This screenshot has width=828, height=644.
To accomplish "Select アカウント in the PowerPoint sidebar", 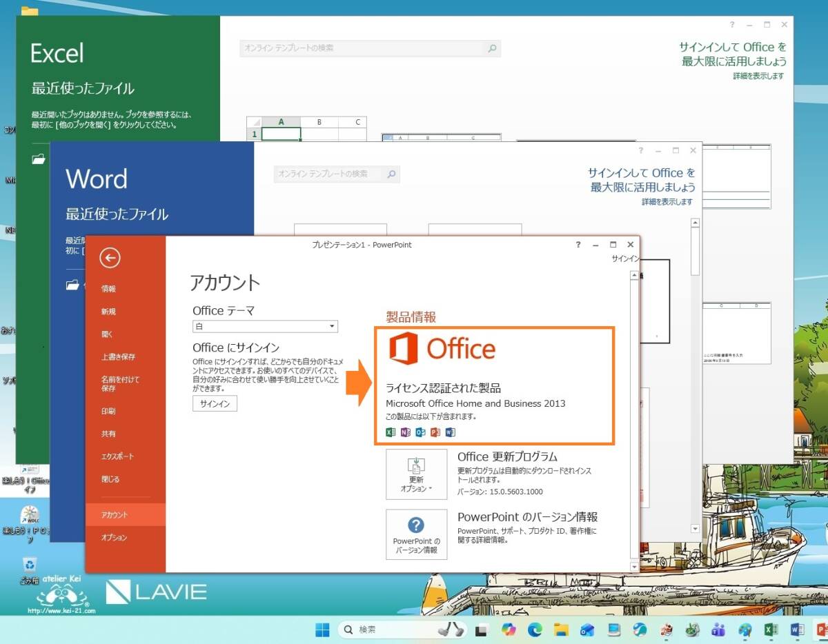I will 126,515.
